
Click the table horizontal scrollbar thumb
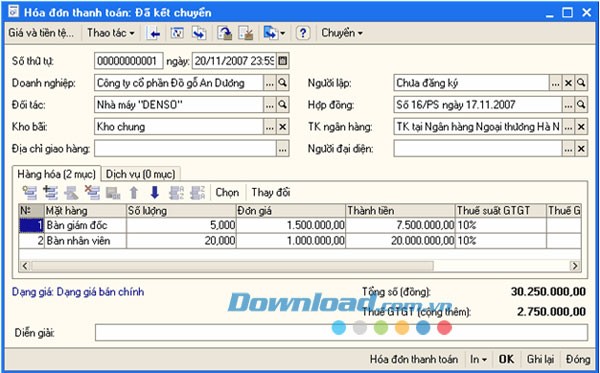(232, 266)
